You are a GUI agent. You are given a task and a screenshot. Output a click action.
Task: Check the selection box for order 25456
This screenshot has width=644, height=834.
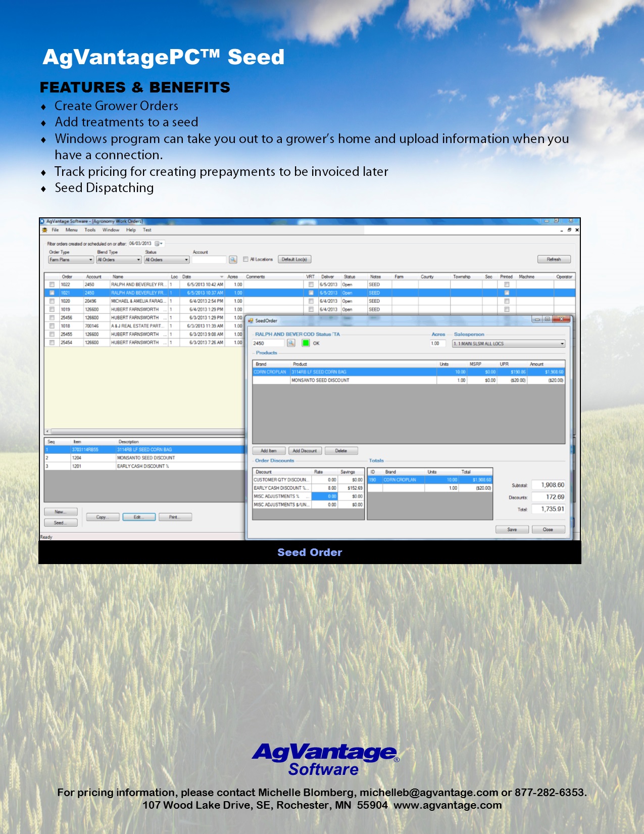point(52,318)
